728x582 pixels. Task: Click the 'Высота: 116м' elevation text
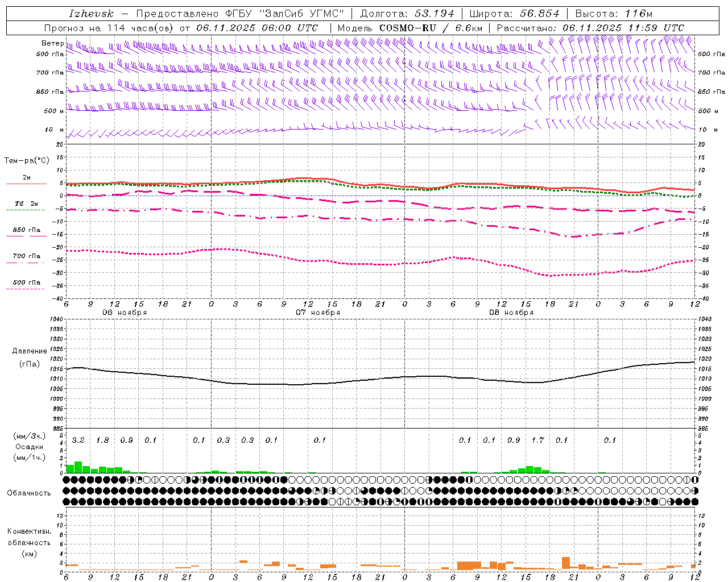(x=614, y=14)
